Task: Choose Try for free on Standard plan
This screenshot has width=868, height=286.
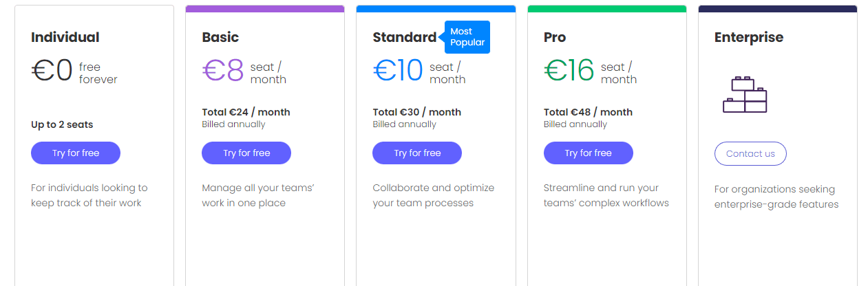Action: pos(417,153)
